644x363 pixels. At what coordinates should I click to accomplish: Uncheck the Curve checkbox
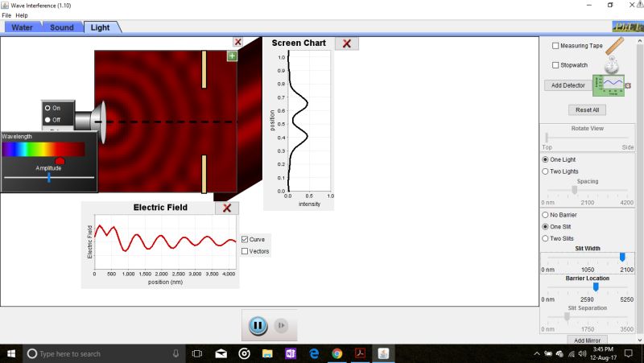point(245,239)
